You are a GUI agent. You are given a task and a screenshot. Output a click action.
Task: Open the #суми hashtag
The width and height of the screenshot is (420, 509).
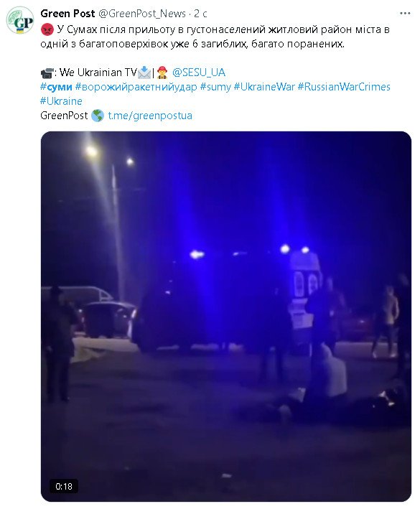tap(56, 87)
